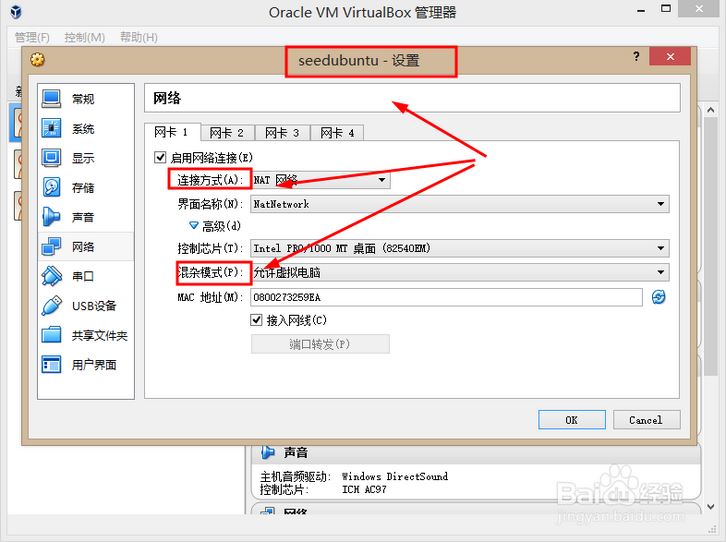Dismiss dialog with Cancel button

(x=646, y=420)
